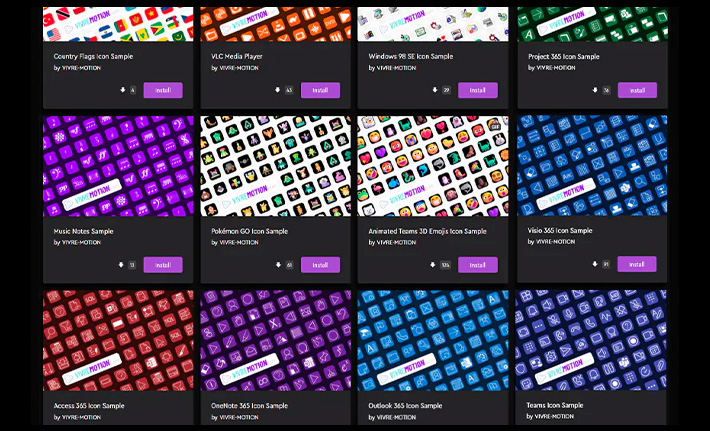Click the download count on Pokémon GO card
This screenshot has height=431, width=710.
tap(289, 265)
